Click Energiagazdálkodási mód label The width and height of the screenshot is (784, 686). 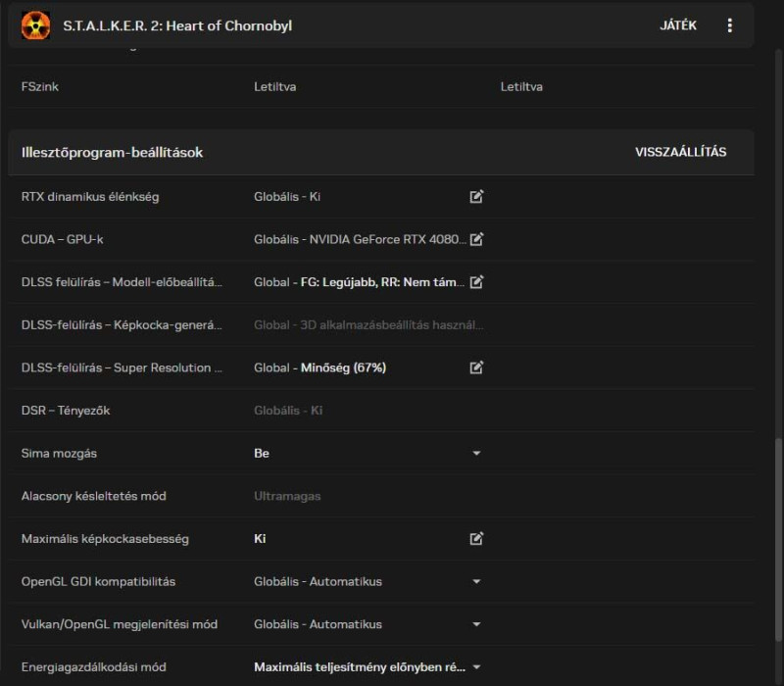93,667
